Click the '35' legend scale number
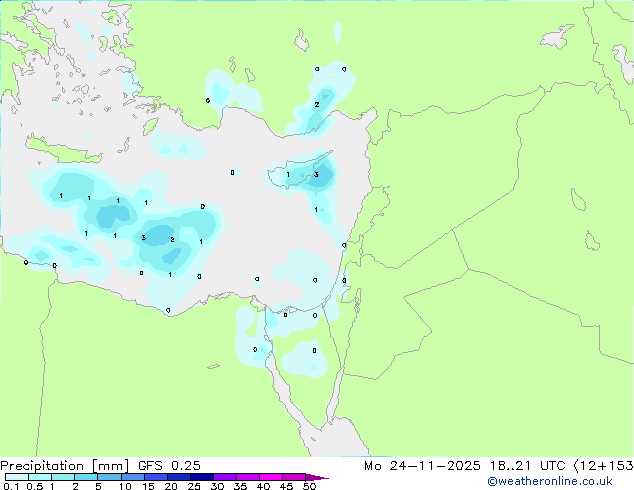The height and width of the screenshot is (490, 634). (x=240, y=486)
